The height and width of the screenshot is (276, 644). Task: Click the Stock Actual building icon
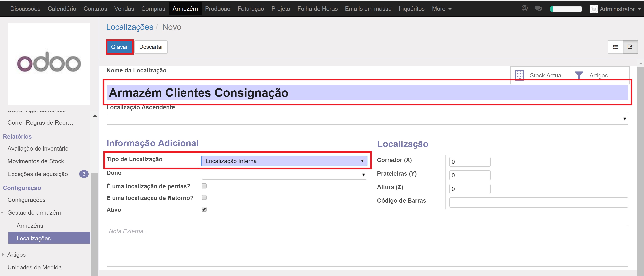click(x=520, y=75)
